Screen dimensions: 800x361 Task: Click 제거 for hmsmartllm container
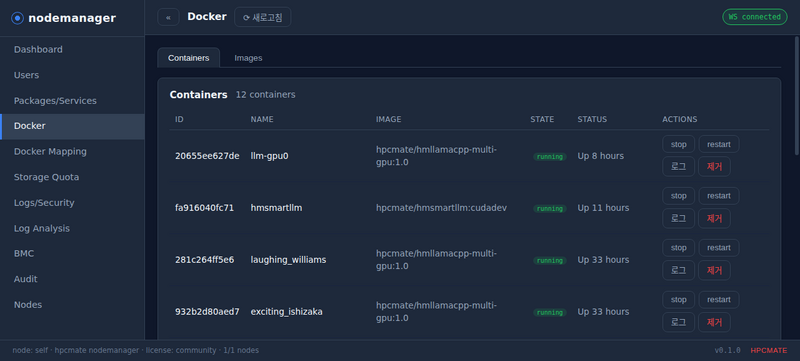coord(714,218)
